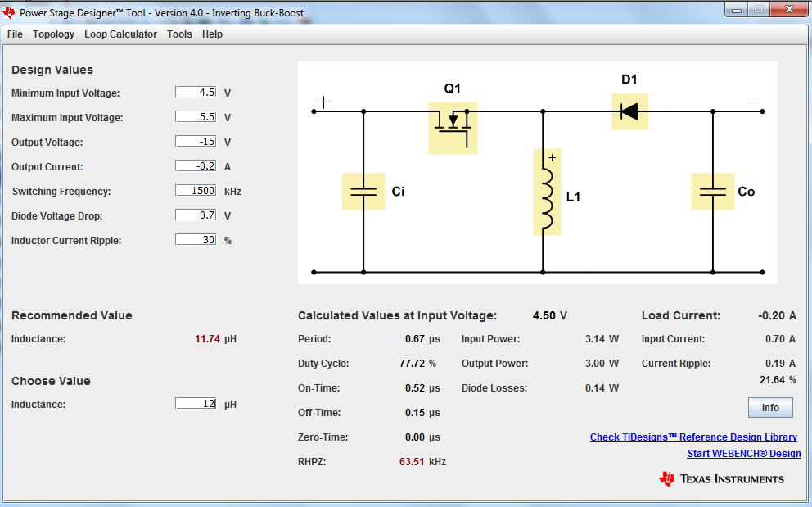The image size is (812, 507).
Task: Click the Info button
Action: tap(770, 407)
